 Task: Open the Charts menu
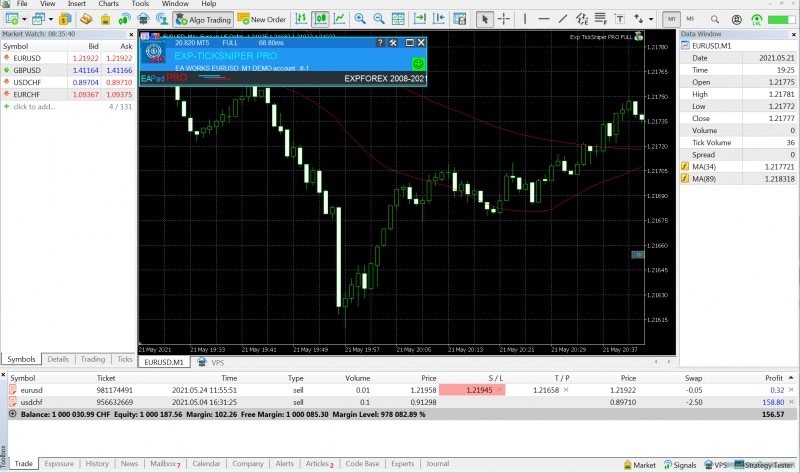point(108,4)
